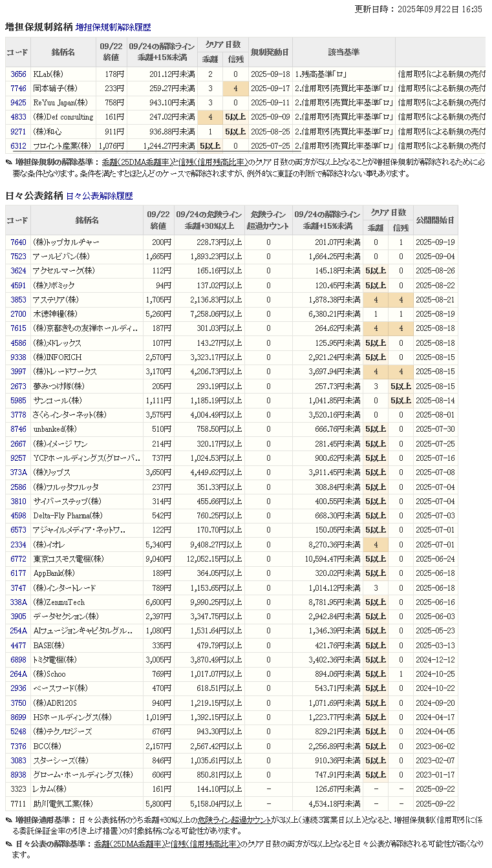This screenshot has width=492, height=868.
Task: Select stock code 7746 for 岡本硝子
Action: point(18,89)
